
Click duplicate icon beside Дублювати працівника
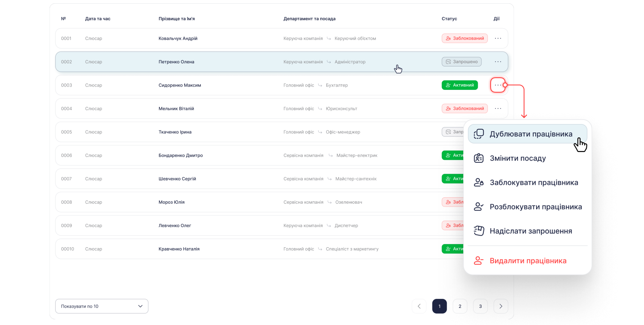[479, 134]
